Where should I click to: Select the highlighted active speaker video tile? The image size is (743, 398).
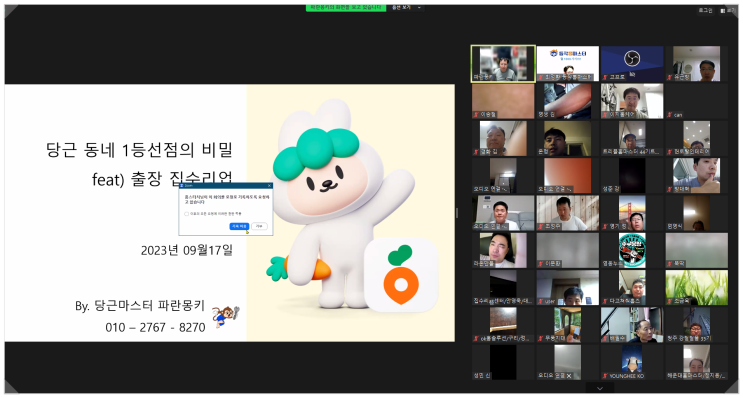tap(503, 63)
